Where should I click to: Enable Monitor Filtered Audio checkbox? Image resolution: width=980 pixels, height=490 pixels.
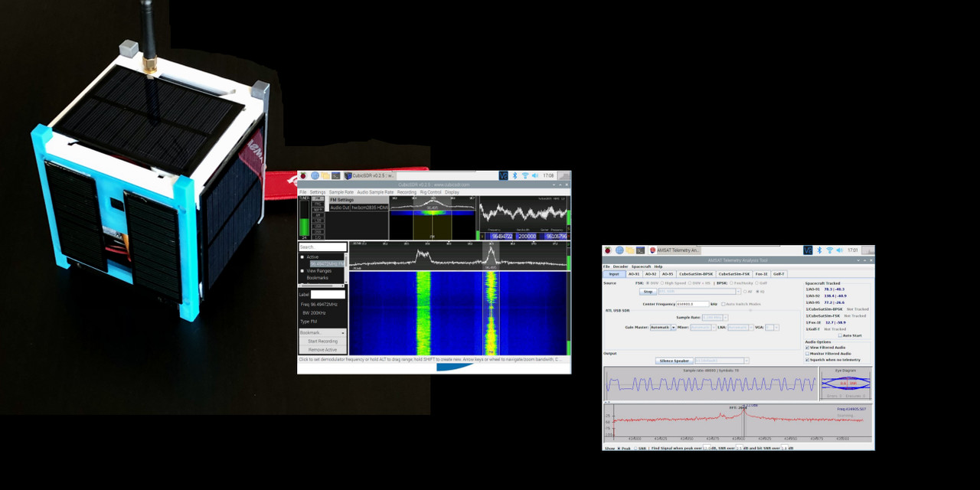808,354
